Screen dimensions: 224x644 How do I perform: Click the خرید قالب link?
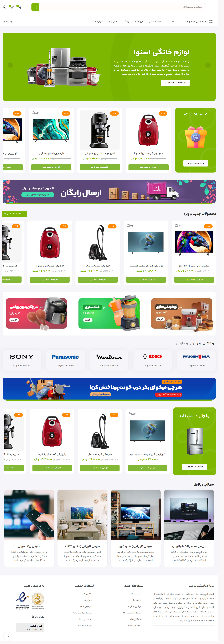[8, 21]
